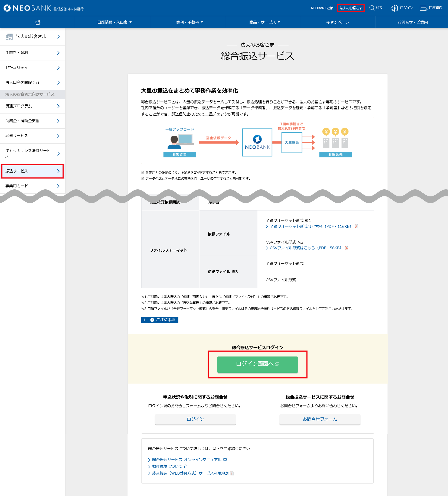
Task: Click the building icon beside 法人のお客さま
Action: coord(9,37)
